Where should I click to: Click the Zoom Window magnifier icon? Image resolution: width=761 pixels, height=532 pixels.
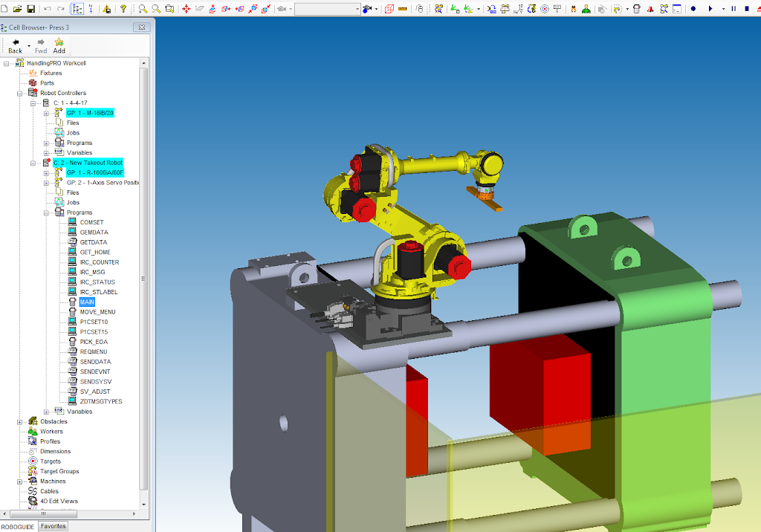pyautogui.click(x=170, y=9)
